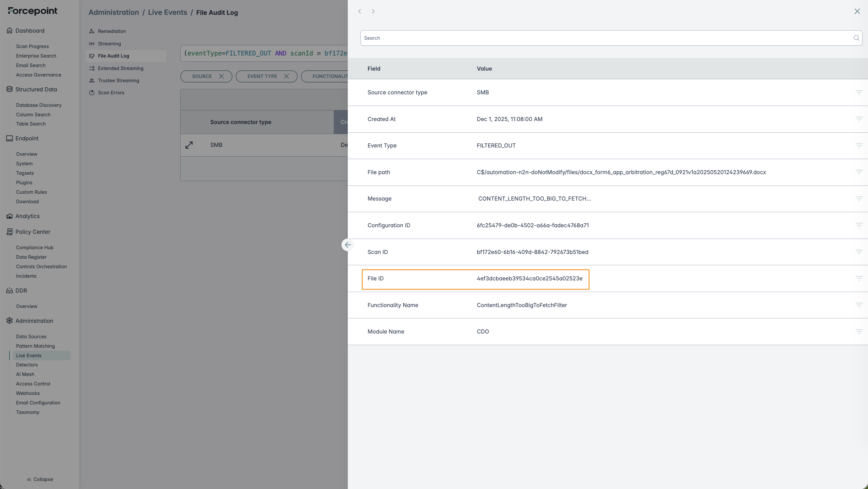This screenshot has width=868, height=489.
Task: Remove the SOURCE filter chip
Action: (221, 76)
